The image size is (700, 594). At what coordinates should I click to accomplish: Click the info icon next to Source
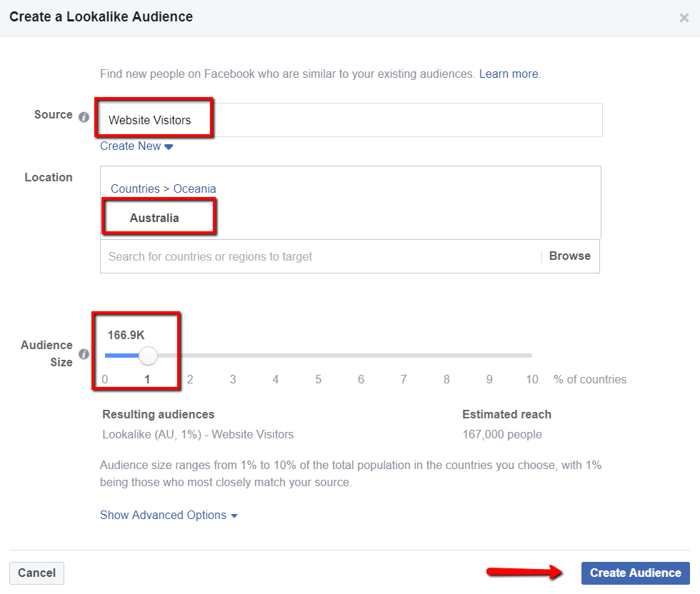coord(84,116)
